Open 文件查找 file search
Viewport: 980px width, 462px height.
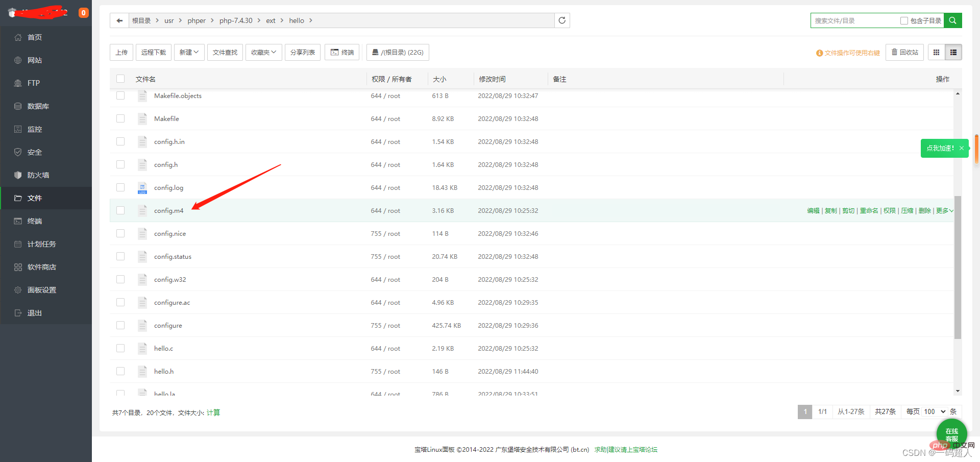point(225,52)
